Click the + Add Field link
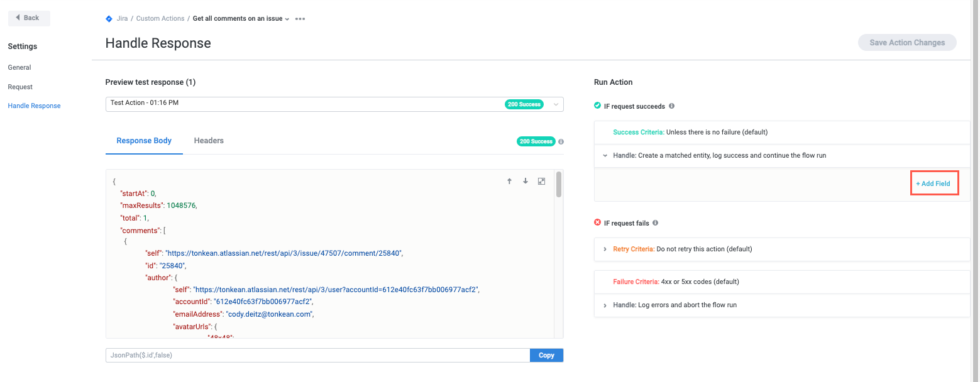This screenshot has width=980, height=382. click(933, 183)
